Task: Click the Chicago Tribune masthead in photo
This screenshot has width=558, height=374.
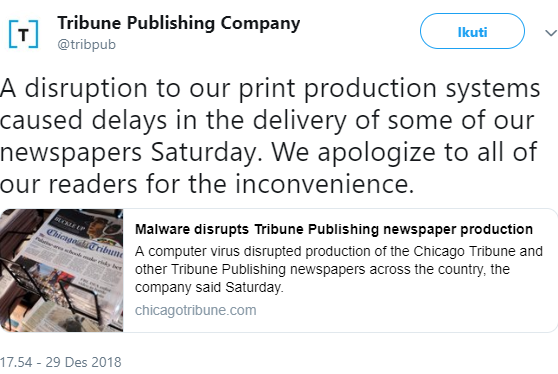Action: [85, 242]
